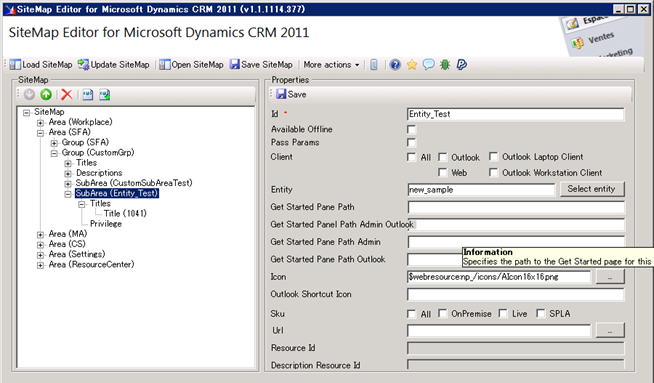
Task: Open the More actions dropdown menu
Action: [331, 65]
